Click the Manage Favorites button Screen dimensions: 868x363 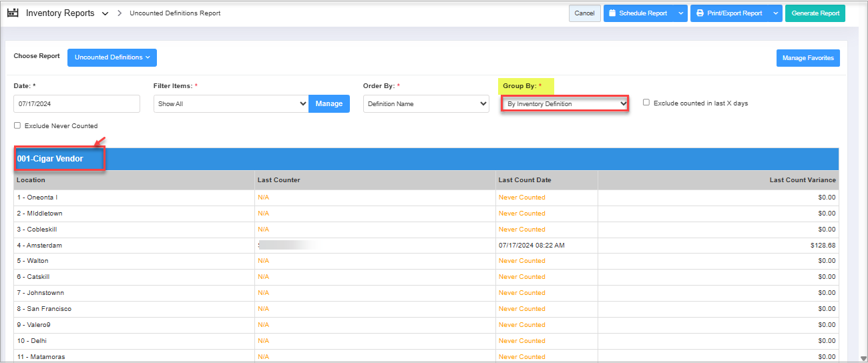tap(808, 58)
